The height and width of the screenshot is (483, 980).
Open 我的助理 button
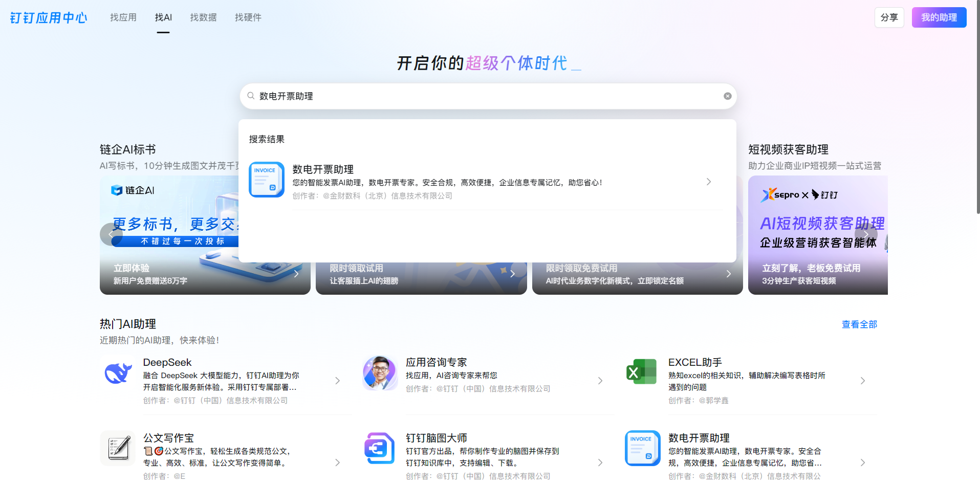click(x=939, y=17)
